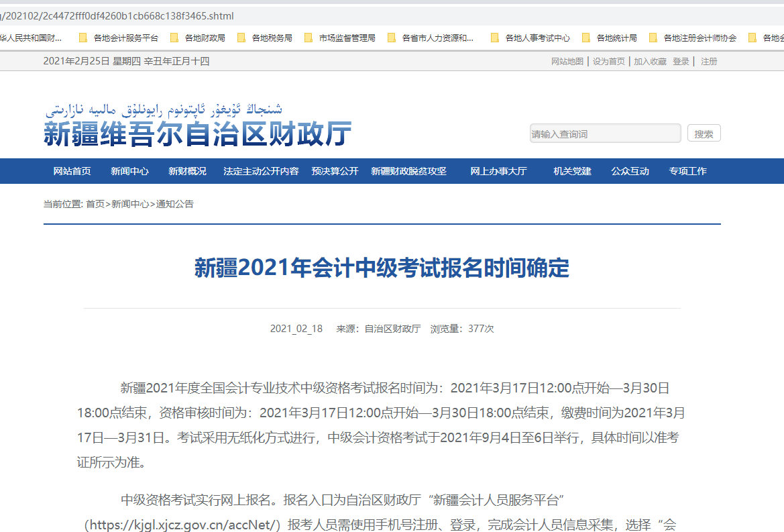Select 法定主动公开内容 in the navigation bar

261,171
